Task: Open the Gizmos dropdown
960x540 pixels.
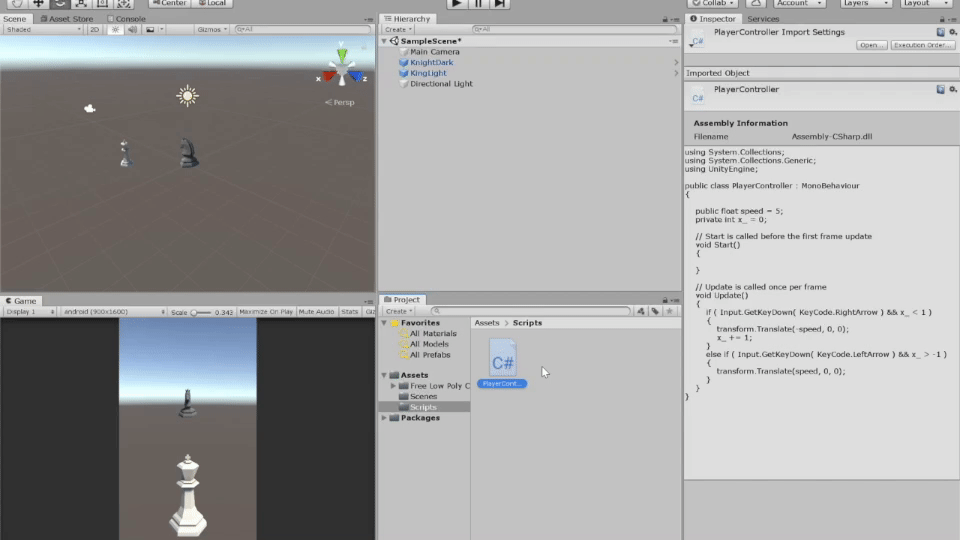Action: 212,30
